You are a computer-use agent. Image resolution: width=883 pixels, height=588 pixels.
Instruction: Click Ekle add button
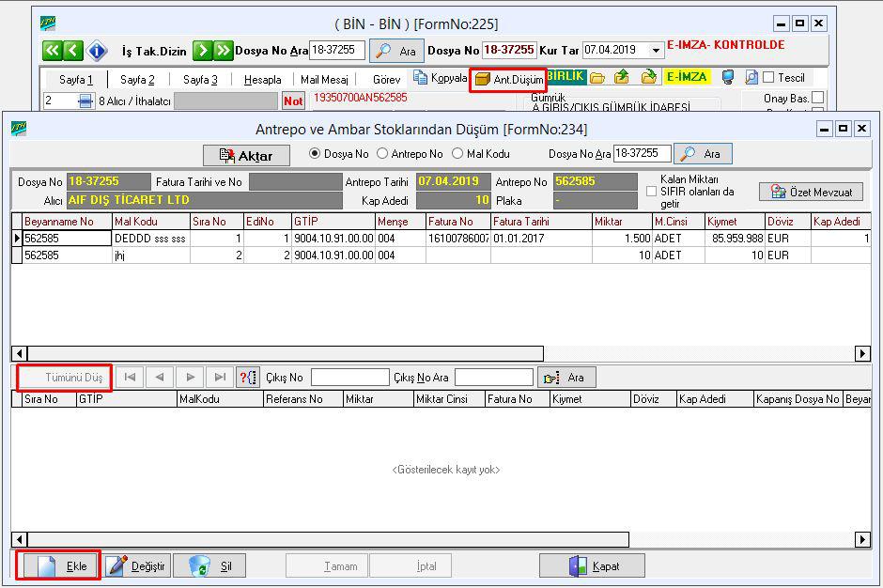click(x=58, y=565)
